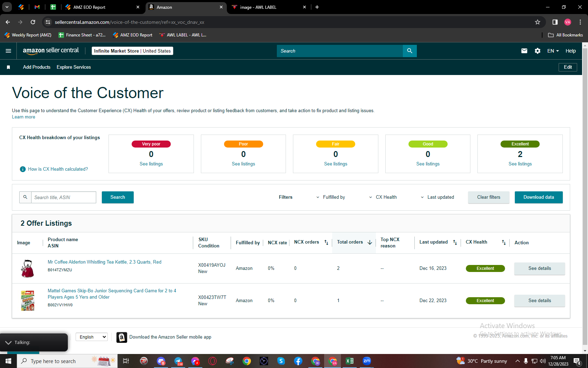This screenshot has height=368, width=588.
Task: Open the Chrome three-dot menu
Action: click(x=580, y=22)
